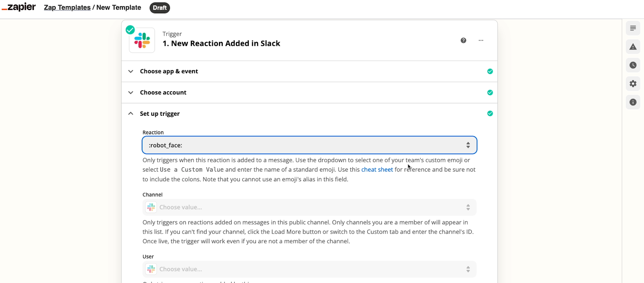Click the green checkmark badge on trigger icon
The height and width of the screenshot is (283, 644).
click(130, 30)
